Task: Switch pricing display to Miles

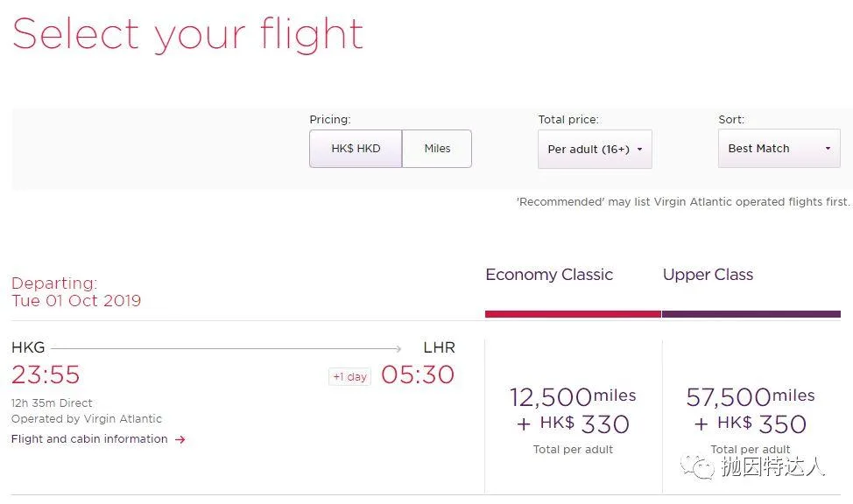Action: pyautogui.click(x=436, y=148)
